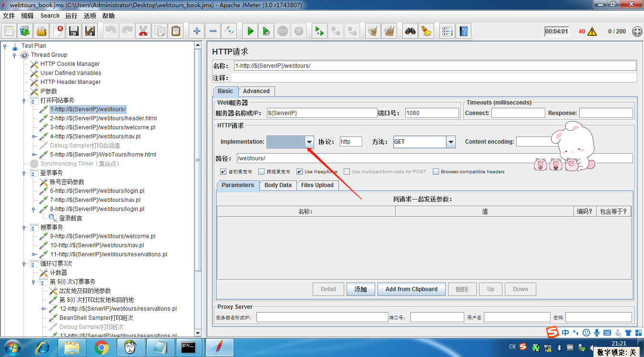The height and width of the screenshot is (357, 644).
Task: Create a new test plan via toolbar icon
Action: tap(9, 31)
